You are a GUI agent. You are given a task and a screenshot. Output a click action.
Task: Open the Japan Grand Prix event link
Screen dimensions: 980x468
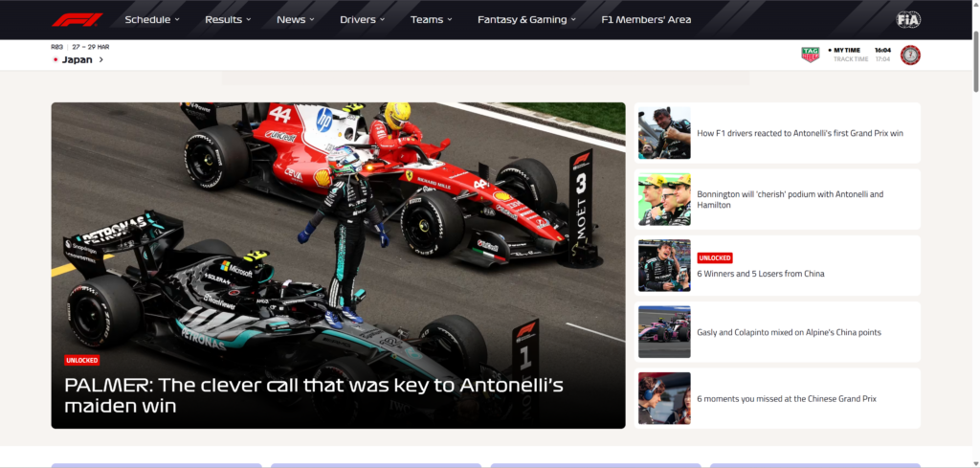pos(82,60)
